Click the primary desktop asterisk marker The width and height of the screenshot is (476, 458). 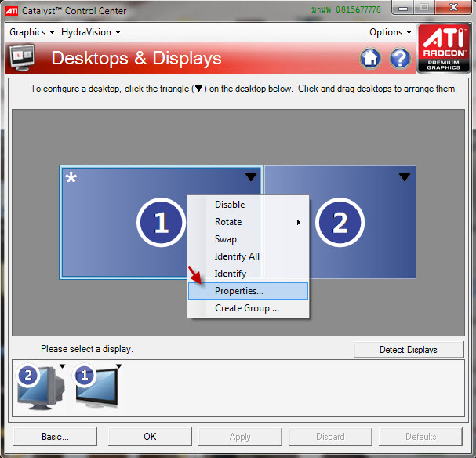(x=71, y=177)
